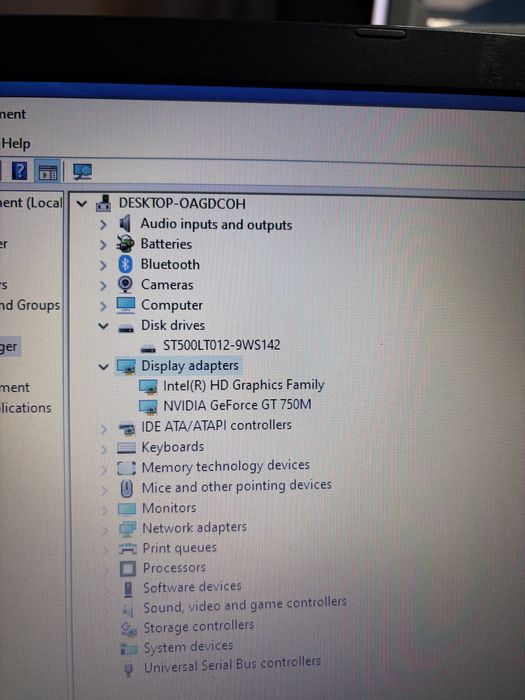Click the Cameras webcam icon

tap(125, 284)
